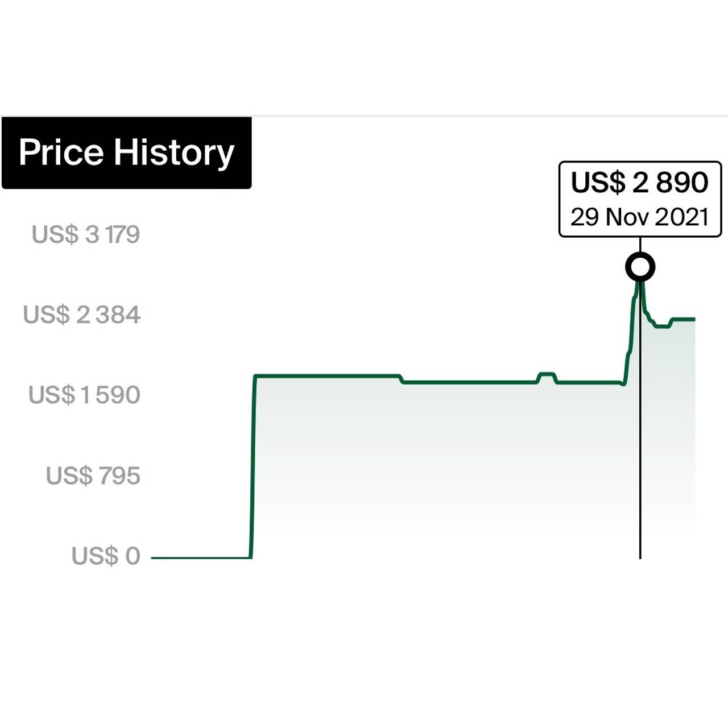Click the long flat plateau section of the price line
728x728 pixels.
pos(327,376)
